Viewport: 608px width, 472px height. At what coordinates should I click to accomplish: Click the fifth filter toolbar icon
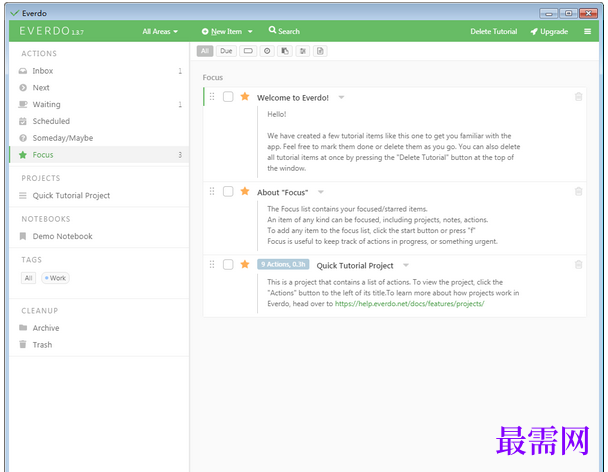click(x=285, y=51)
